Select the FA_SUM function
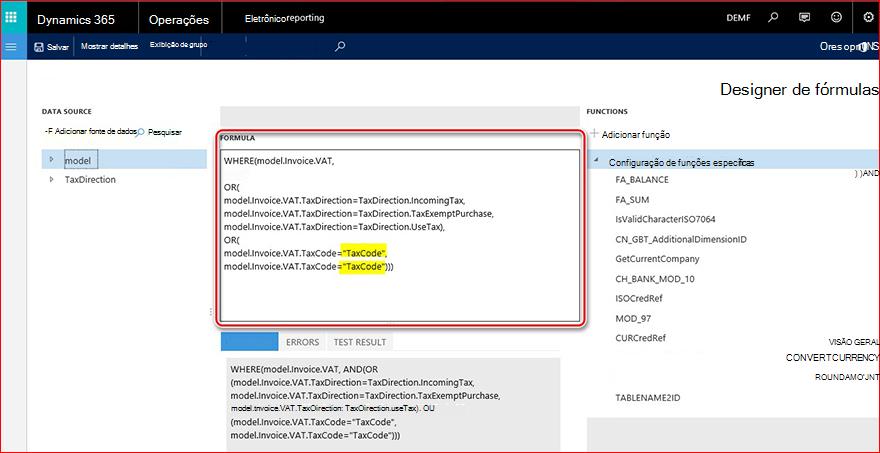880x453 pixels. click(x=632, y=200)
